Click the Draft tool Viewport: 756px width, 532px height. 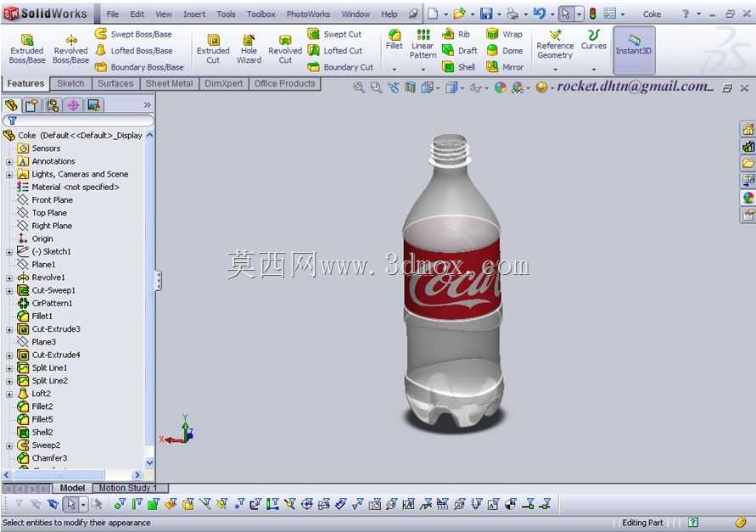click(x=460, y=51)
